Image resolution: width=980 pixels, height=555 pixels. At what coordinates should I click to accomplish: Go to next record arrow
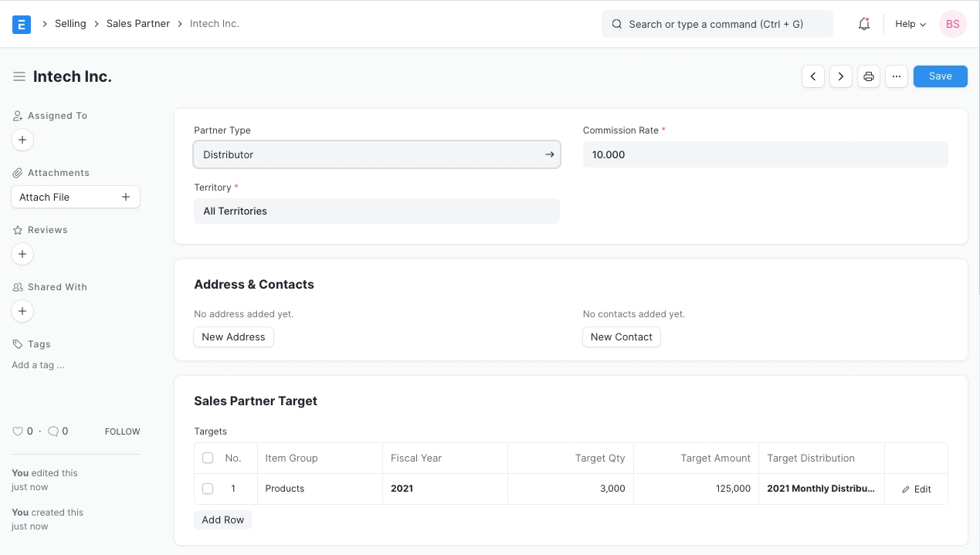[841, 76]
